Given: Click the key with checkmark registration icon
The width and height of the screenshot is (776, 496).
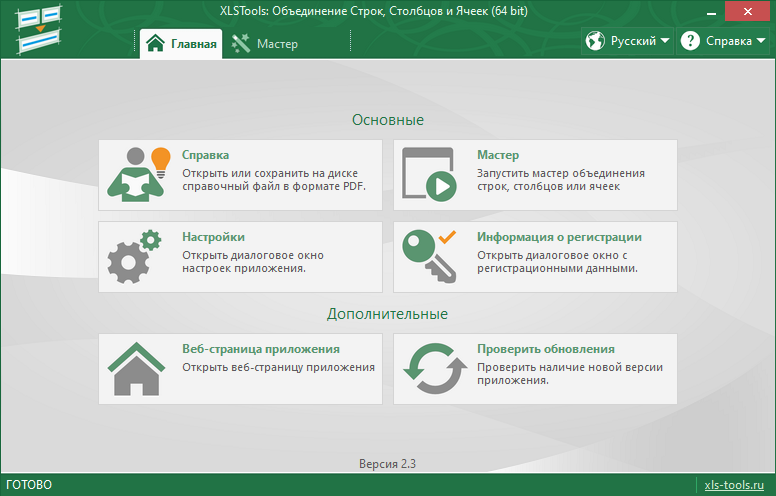Looking at the screenshot, I should (429, 256).
